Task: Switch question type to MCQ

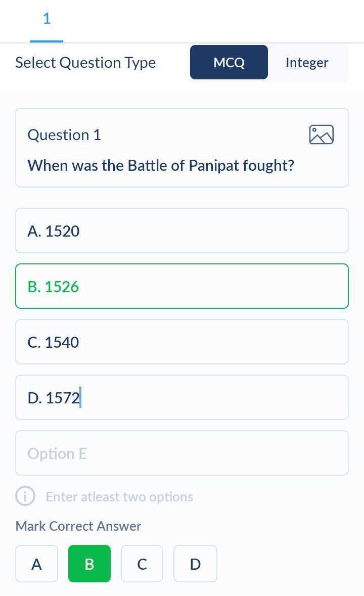Action: [229, 63]
